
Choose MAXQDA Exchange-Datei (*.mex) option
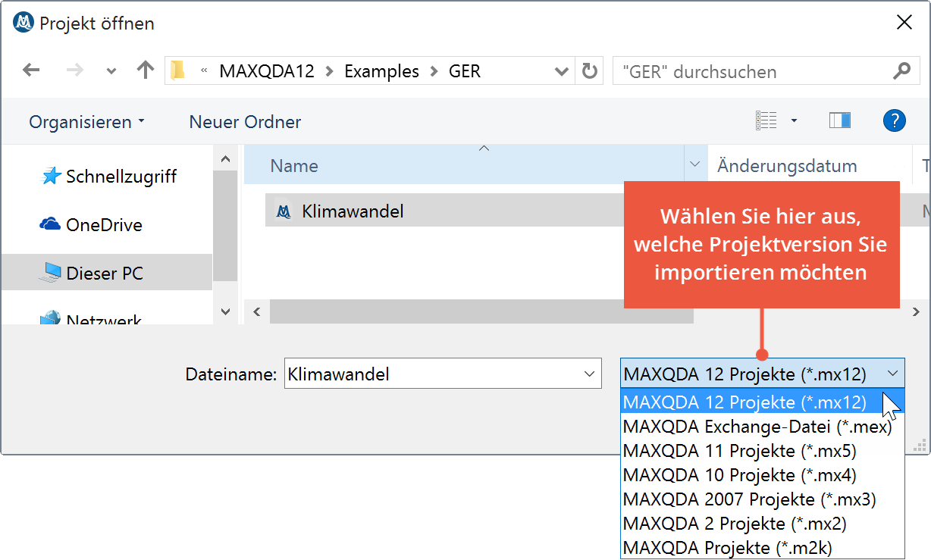[x=757, y=427]
